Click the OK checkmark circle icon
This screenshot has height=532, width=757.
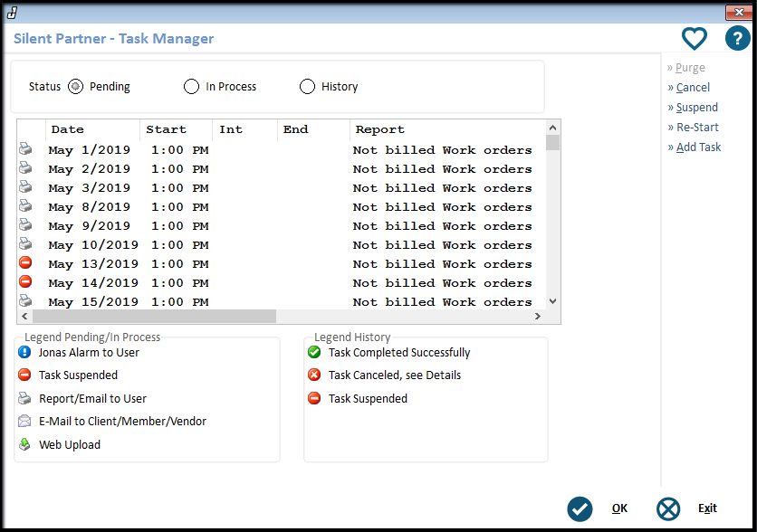pos(580,508)
